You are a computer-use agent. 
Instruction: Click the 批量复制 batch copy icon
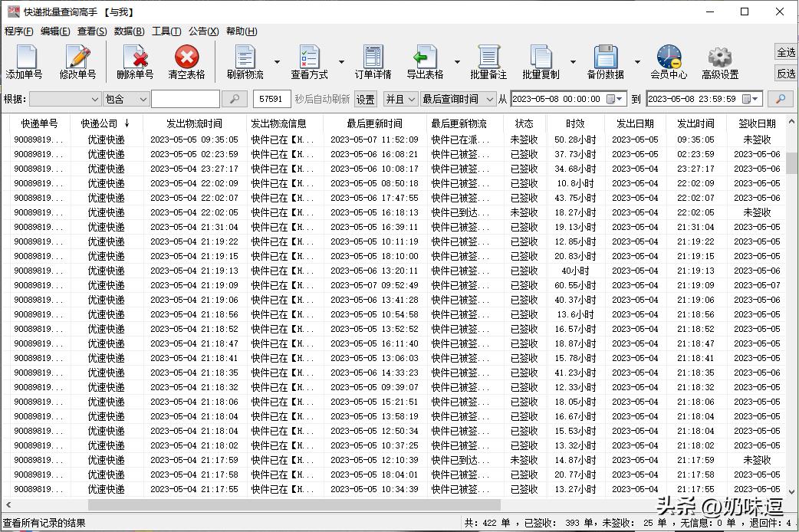click(542, 61)
